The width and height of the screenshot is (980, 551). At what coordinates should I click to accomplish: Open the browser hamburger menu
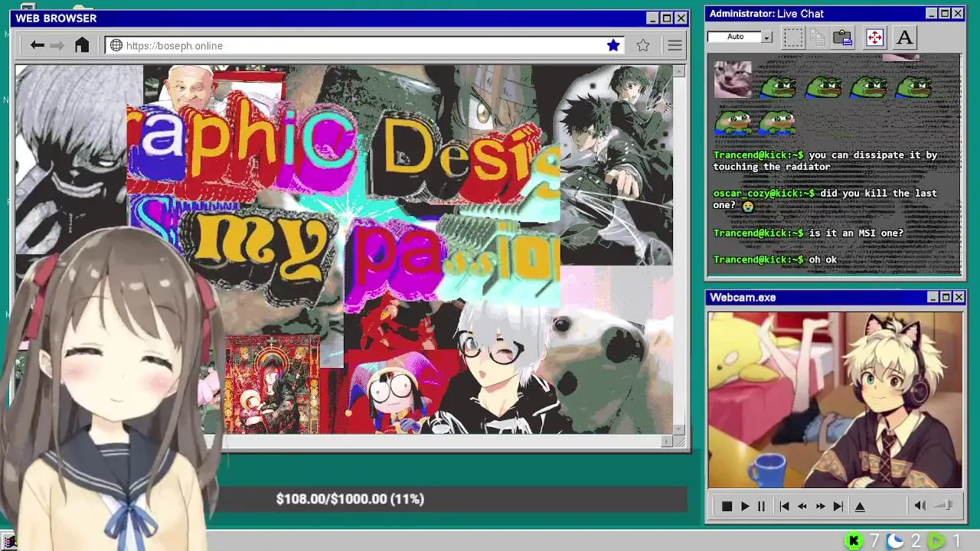(675, 45)
